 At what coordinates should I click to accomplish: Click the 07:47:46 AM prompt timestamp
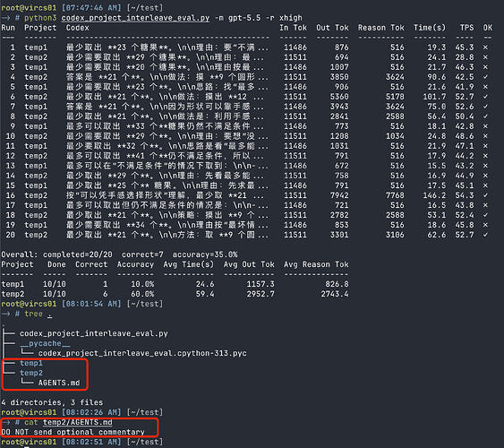(91, 8)
